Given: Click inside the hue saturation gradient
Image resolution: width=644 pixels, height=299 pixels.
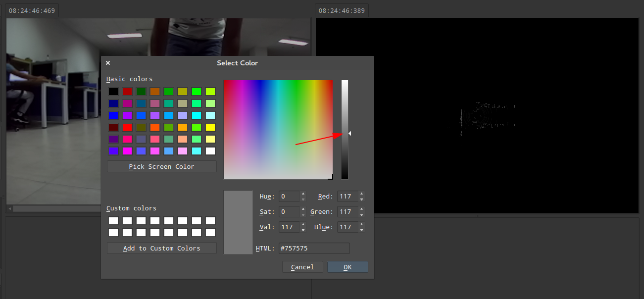Looking at the screenshot, I should [x=278, y=129].
